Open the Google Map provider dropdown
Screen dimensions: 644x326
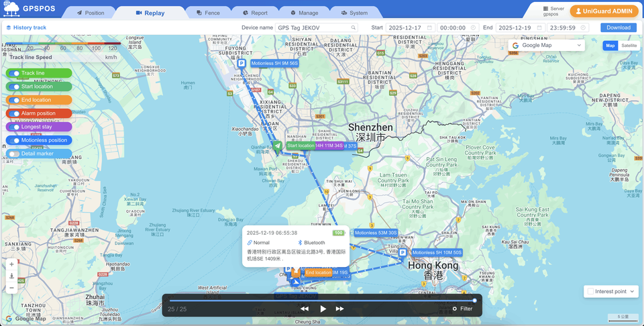pos(547,46)
